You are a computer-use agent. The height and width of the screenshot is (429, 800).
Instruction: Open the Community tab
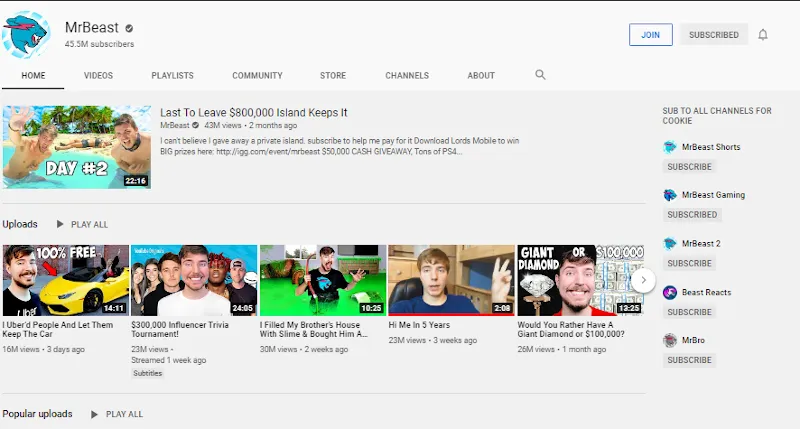click(257, 75)
